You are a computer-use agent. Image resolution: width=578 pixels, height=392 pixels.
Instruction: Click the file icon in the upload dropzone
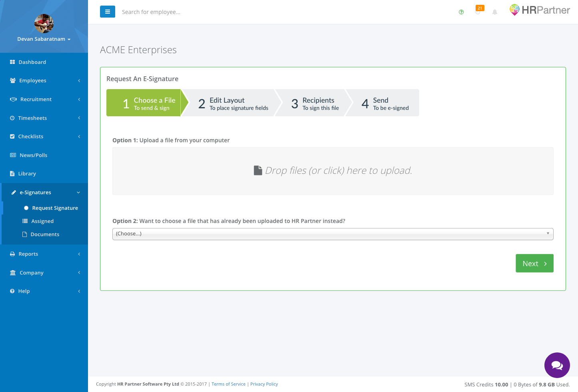pyautogui.click(x=258, y=171)
